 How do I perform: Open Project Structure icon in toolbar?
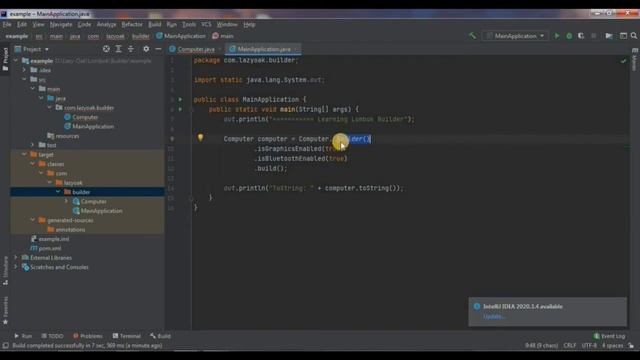point(609,36)
